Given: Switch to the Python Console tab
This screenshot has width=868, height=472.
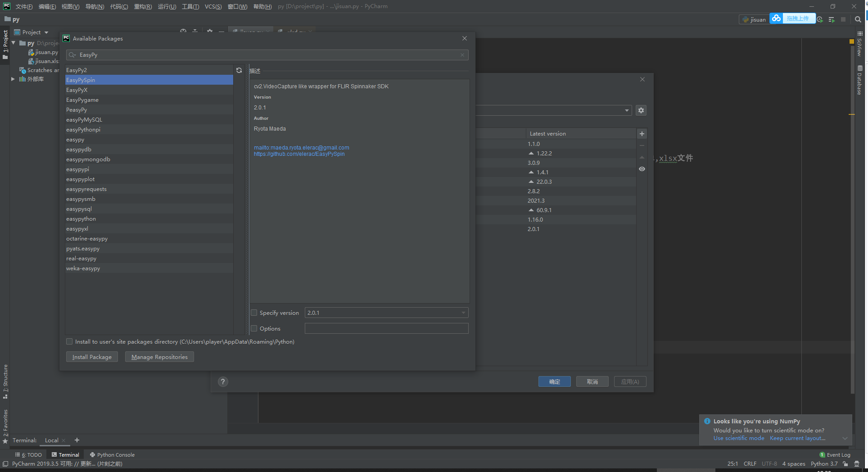Looking at the screenshot, I should [112, 455].
